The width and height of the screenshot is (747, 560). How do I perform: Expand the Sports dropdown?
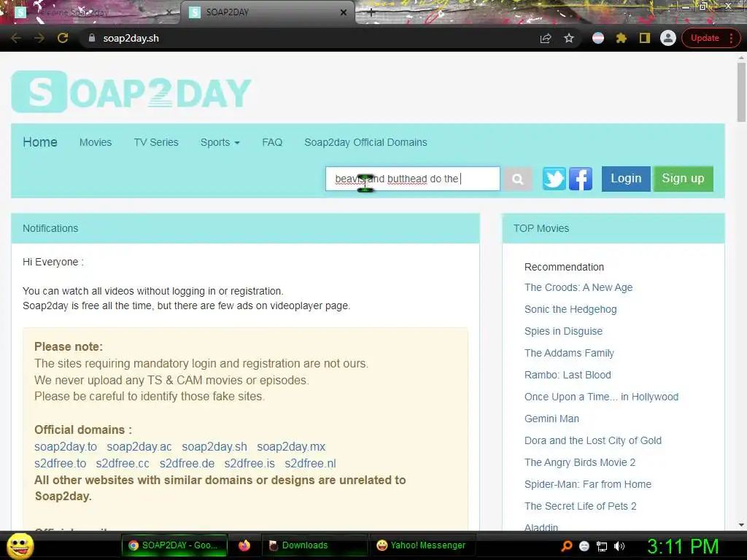click(x=220, y=142)
